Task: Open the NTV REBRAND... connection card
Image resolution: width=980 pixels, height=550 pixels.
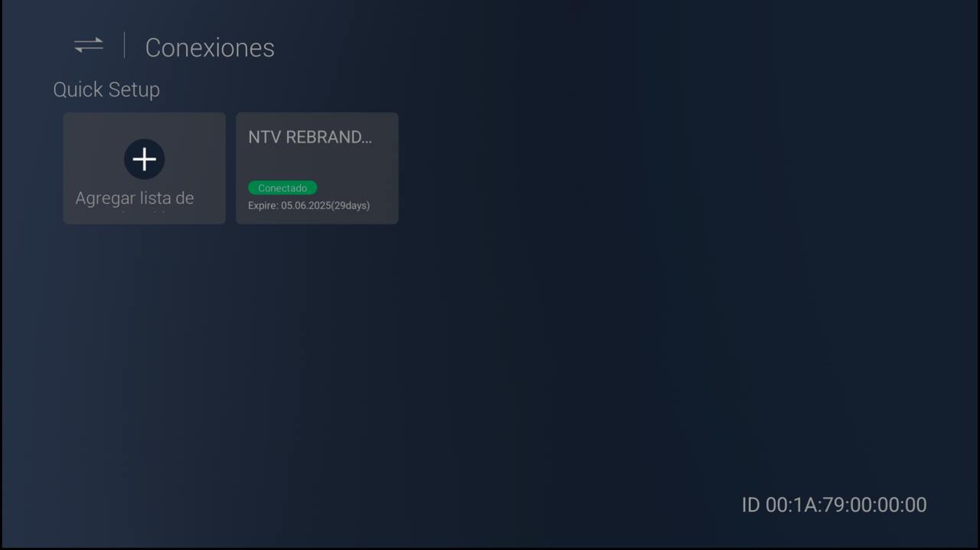Action: point(317,169)
